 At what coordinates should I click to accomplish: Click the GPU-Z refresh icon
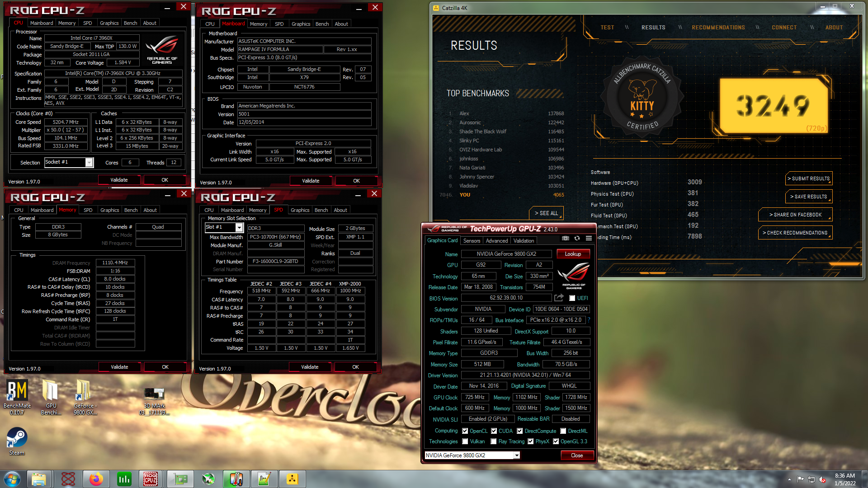(x=577, y=238)
